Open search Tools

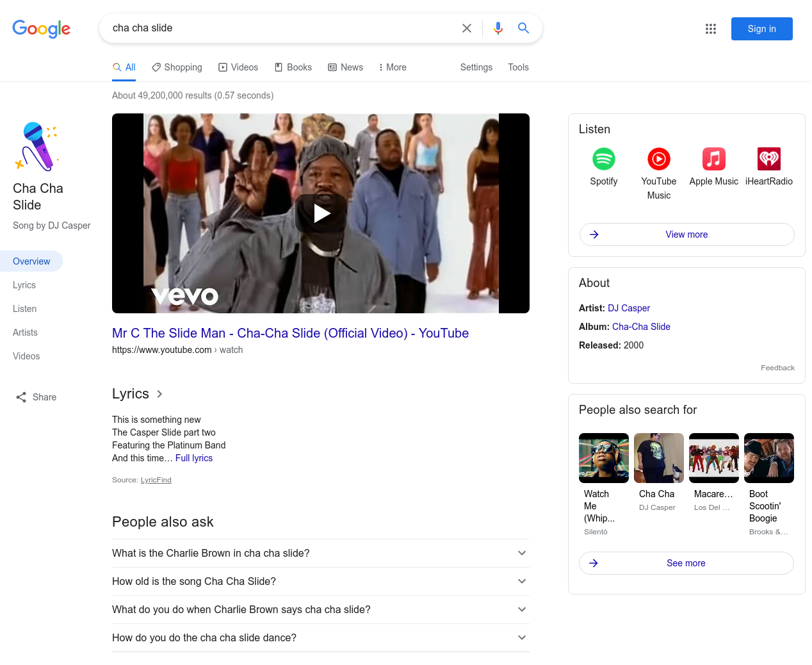pyautogui.click(x=518, y=67)
